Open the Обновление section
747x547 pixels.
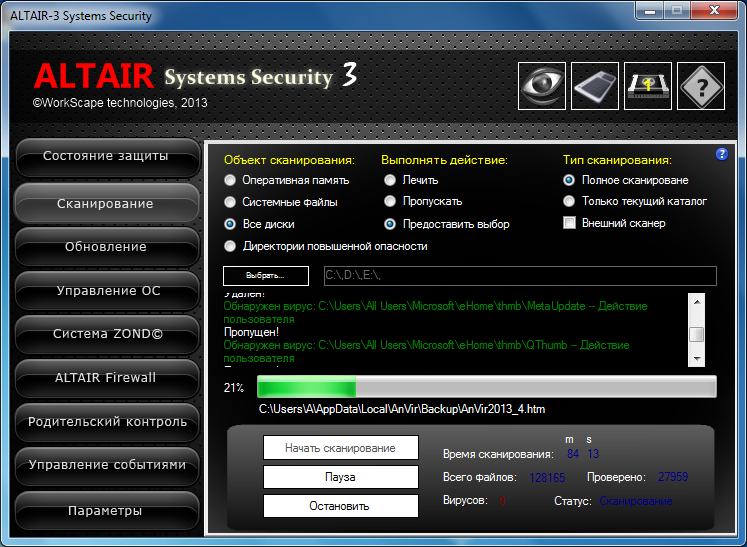click(x=107, y=247)
